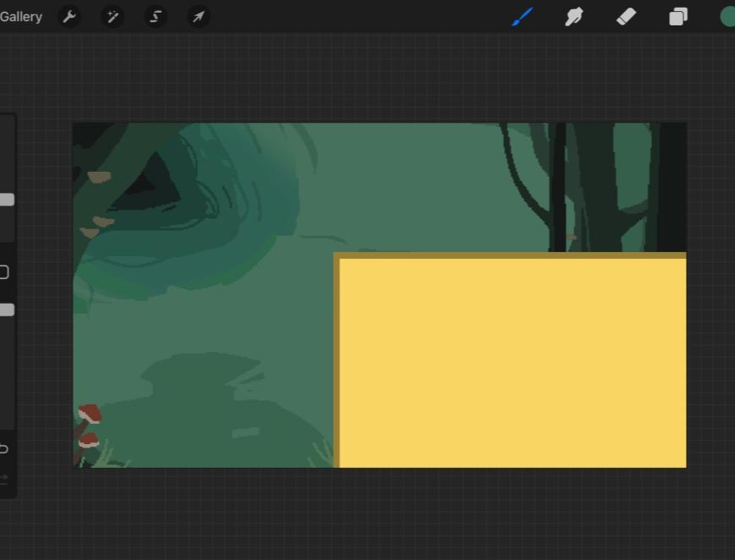This screenshot has height=560, width=735.
Task: Click the yellow rectangle on canvas
Action: point(513,362)
